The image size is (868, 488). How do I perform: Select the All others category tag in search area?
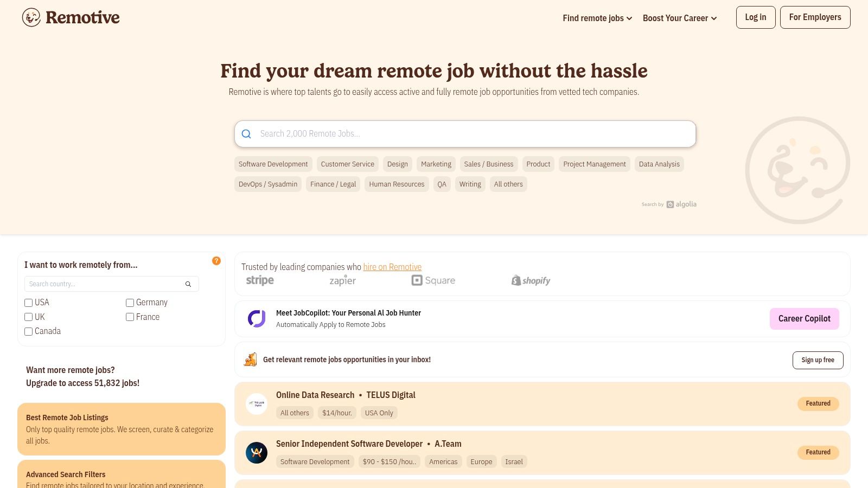point(508,184)
